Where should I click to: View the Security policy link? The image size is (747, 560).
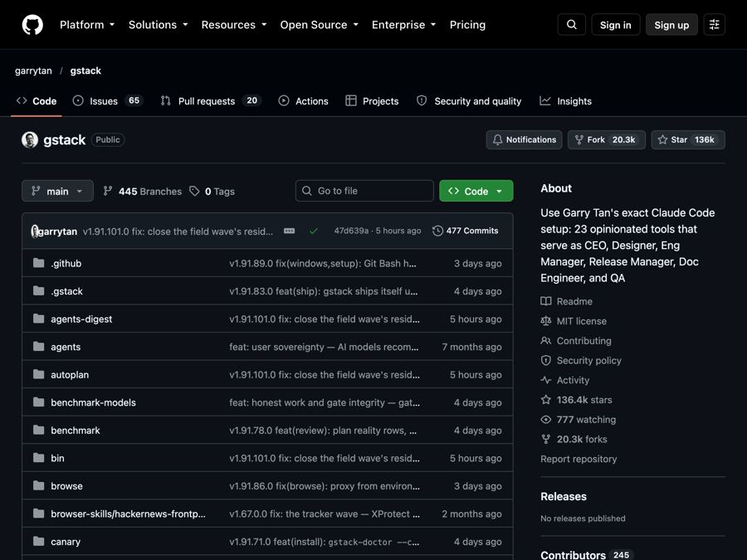(x=581, y=361)
